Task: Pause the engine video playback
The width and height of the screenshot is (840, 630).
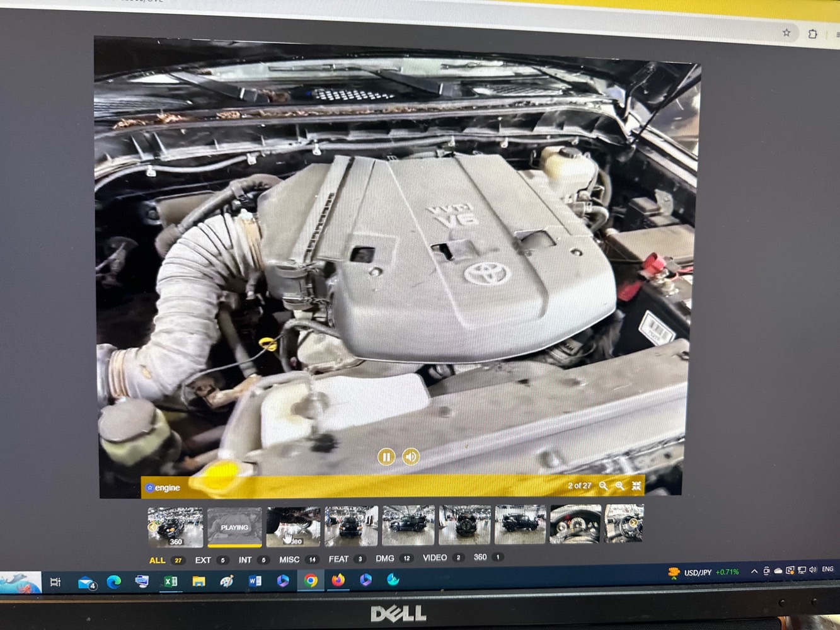Action: tap(386, 457)
